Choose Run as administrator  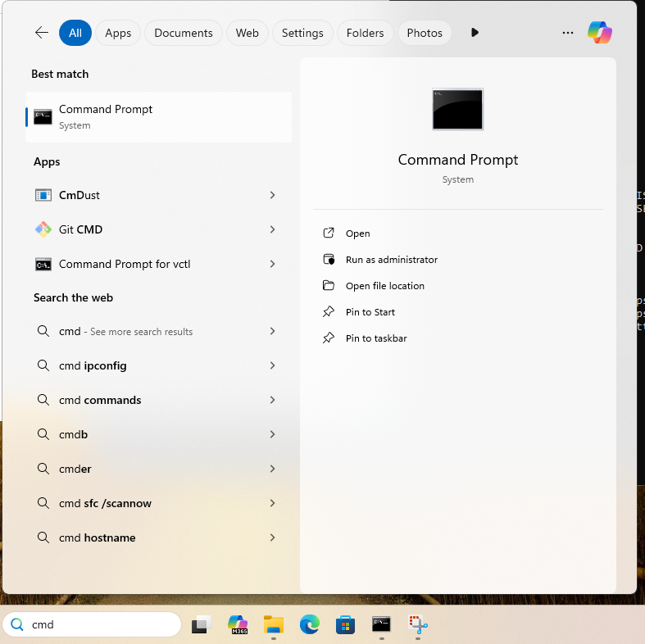click(391, 260)
